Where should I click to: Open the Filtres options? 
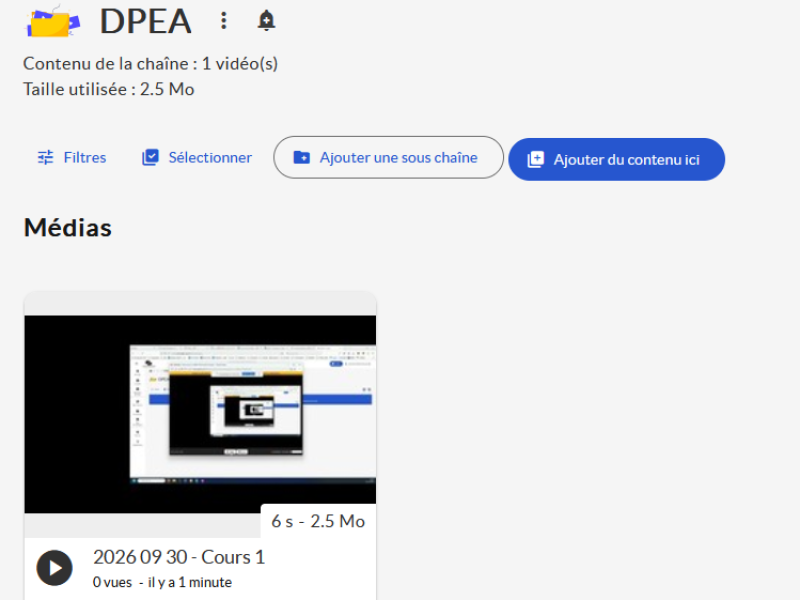[x=72, y=158]
